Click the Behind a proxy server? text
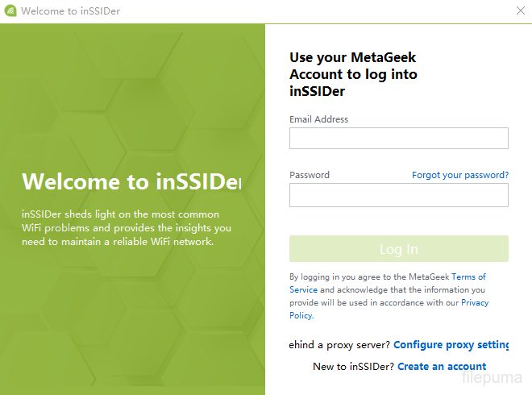Screen dimensions: 532x395 tap(340, 345)
